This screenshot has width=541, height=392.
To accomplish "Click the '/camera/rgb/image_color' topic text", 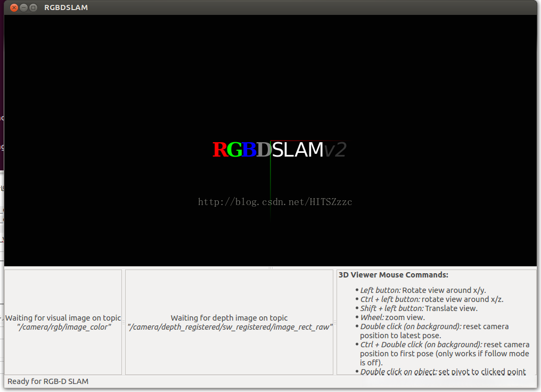I will point(64,327).
